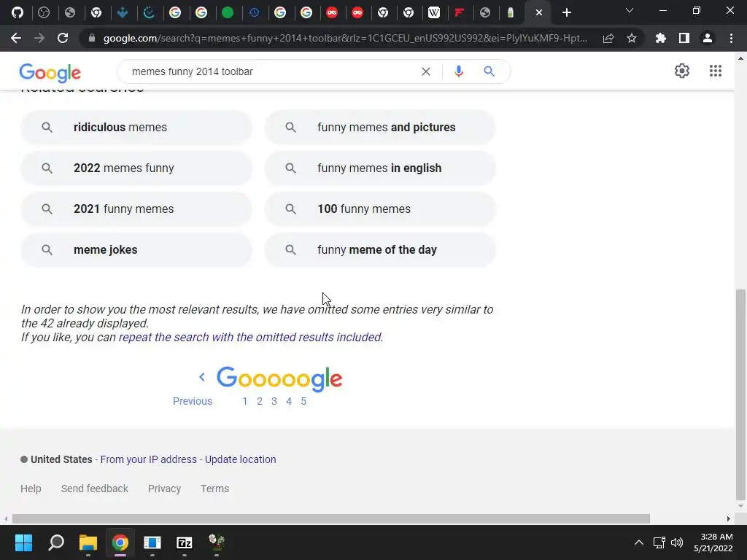Go to results page 5
Screen dimensions: 747x560
pyautogui.click(x=303, y=402)
